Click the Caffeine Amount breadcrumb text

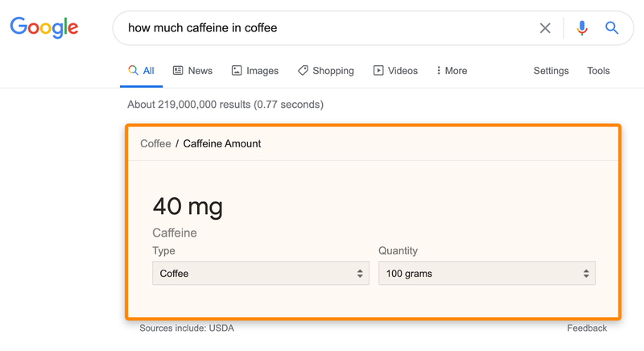click(222, 143)
